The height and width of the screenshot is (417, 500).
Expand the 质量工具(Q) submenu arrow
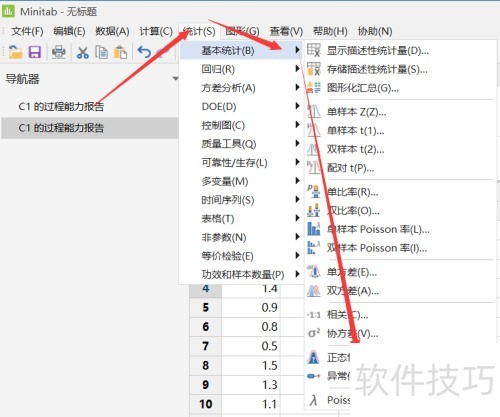pos(297,144)
